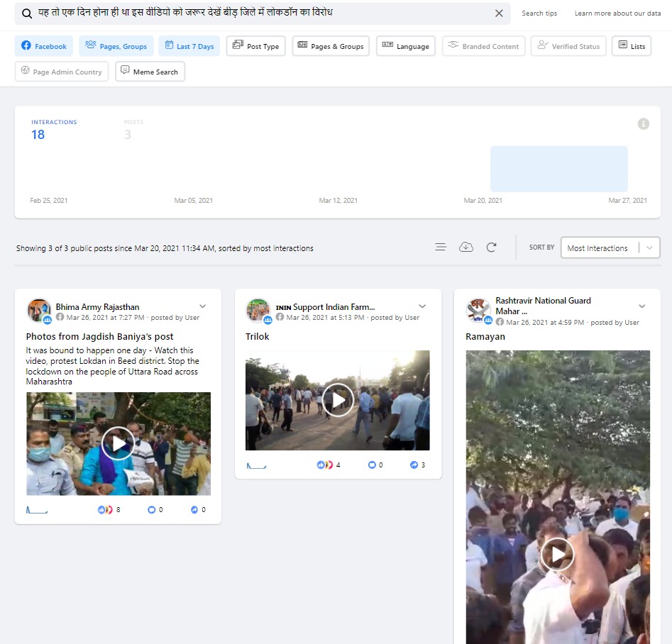Click the magnifier search icon
The height and width of the screenshot is (644, 672).
pos(27,13)
